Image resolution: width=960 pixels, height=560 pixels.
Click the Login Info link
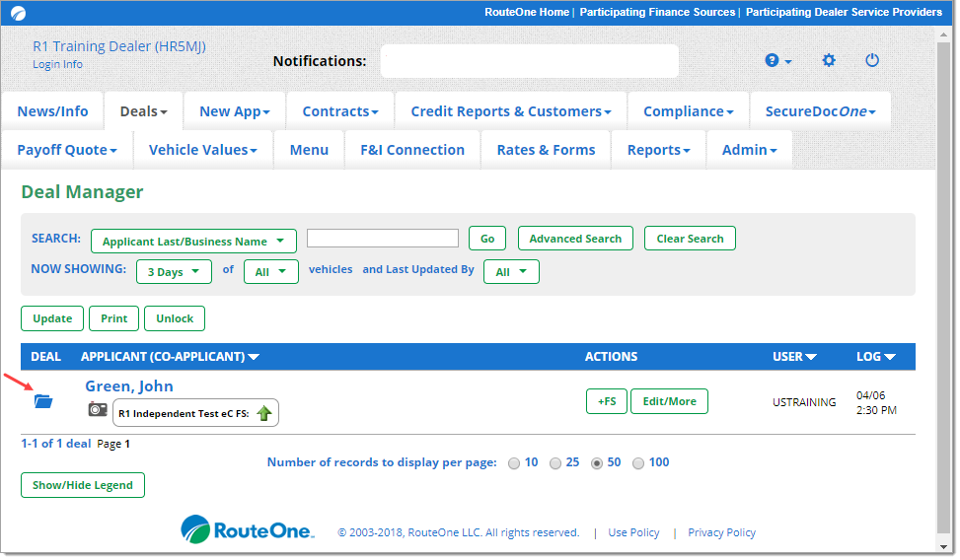click(x=57, y=64)
